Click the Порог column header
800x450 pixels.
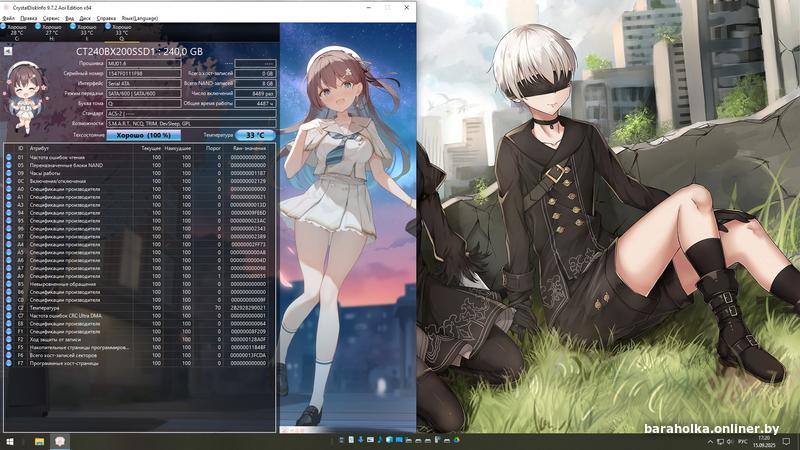213,148
